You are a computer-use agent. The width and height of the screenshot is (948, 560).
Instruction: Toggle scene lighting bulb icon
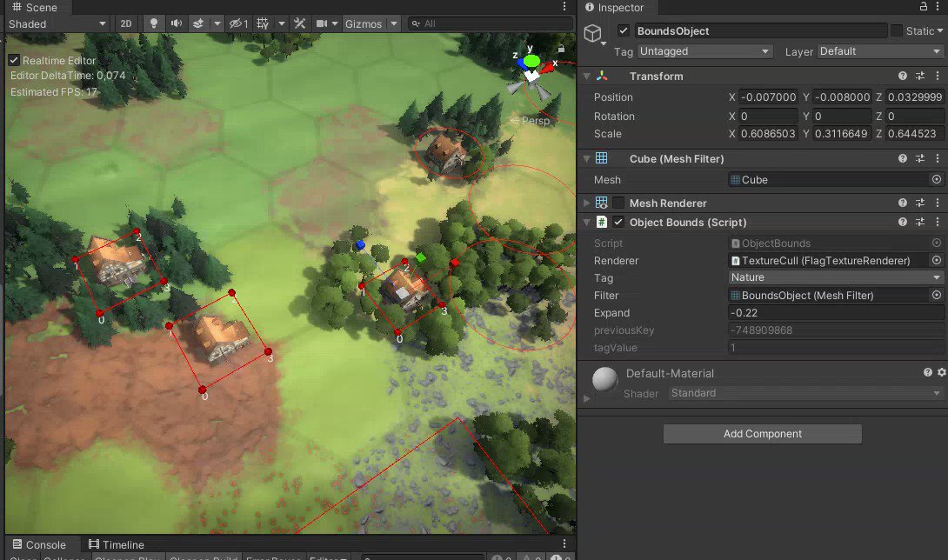tap(154, 23)
